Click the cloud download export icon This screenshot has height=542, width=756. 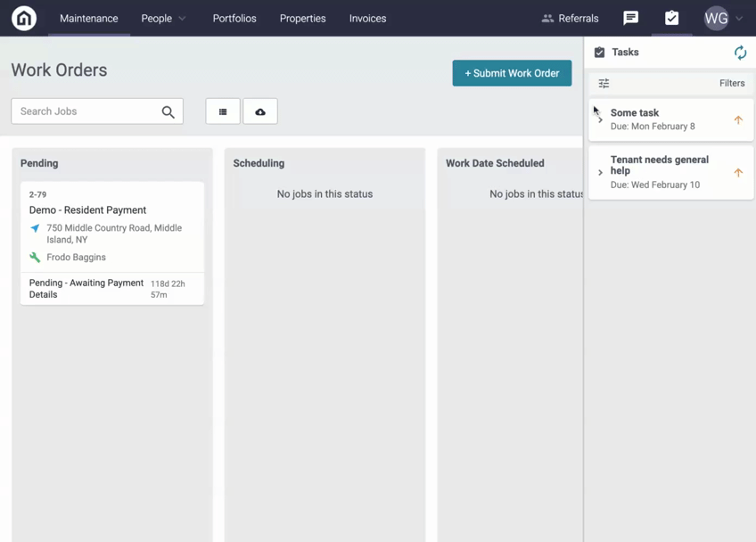point(260,111)
